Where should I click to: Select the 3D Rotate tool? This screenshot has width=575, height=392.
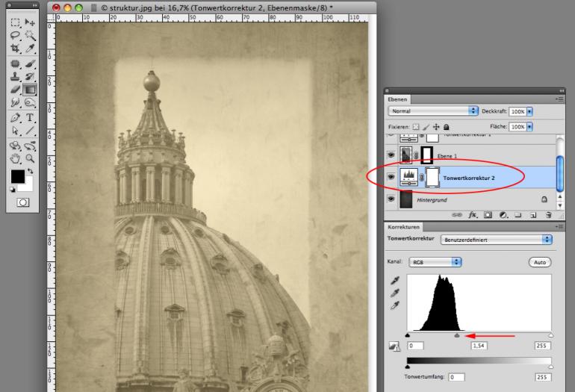click(x=15, y=146)
